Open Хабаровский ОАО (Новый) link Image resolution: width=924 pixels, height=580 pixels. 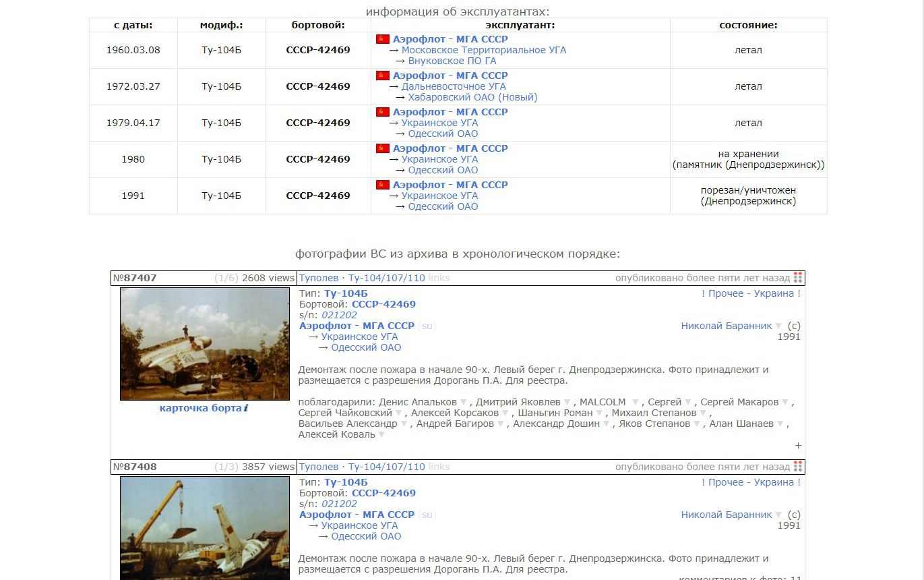click(472, 97)
